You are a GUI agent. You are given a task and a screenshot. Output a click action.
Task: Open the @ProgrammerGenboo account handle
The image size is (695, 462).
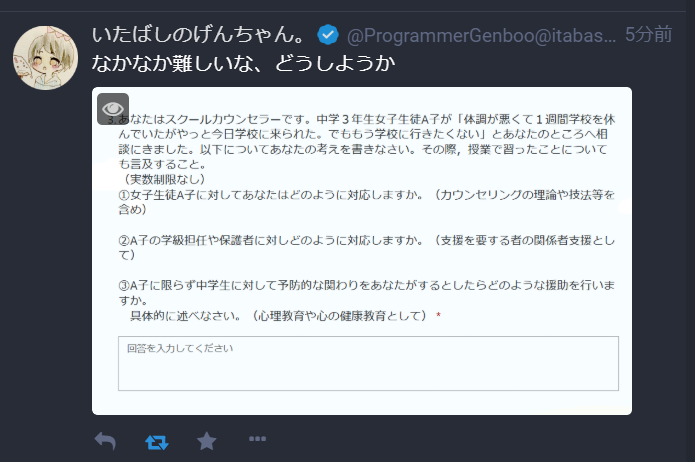click(x=481, y=35)
